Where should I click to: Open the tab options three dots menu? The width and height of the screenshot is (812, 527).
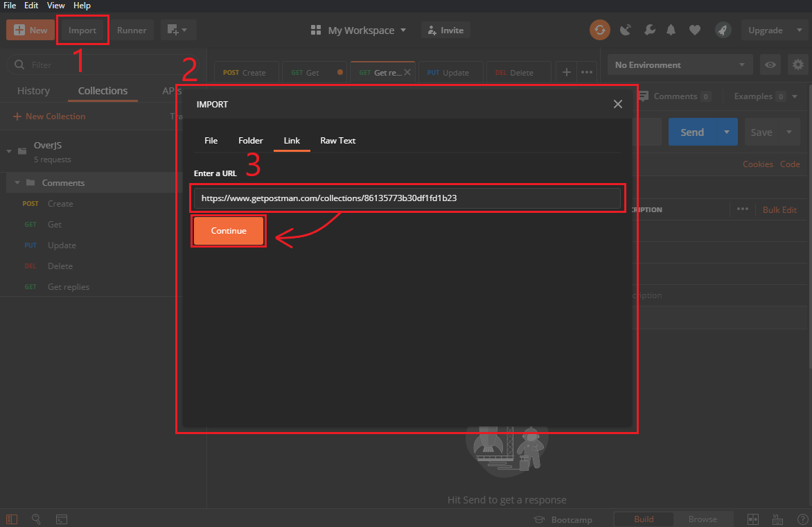click(587, 72)
